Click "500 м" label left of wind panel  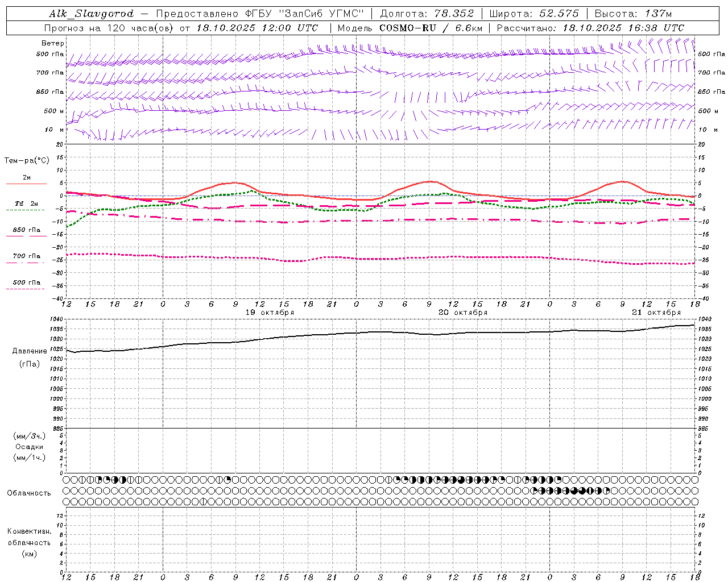click(54, 111)
